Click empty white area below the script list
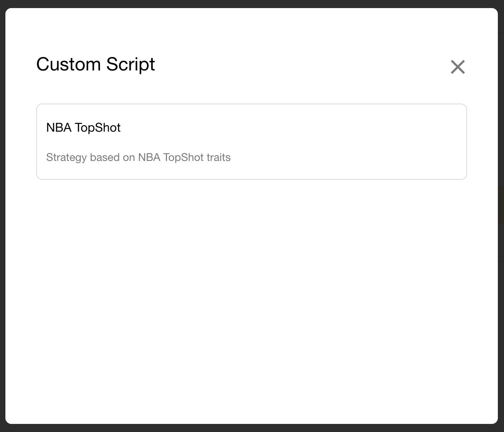The height and width of the screenshot is (432, 504). [252, 300]
